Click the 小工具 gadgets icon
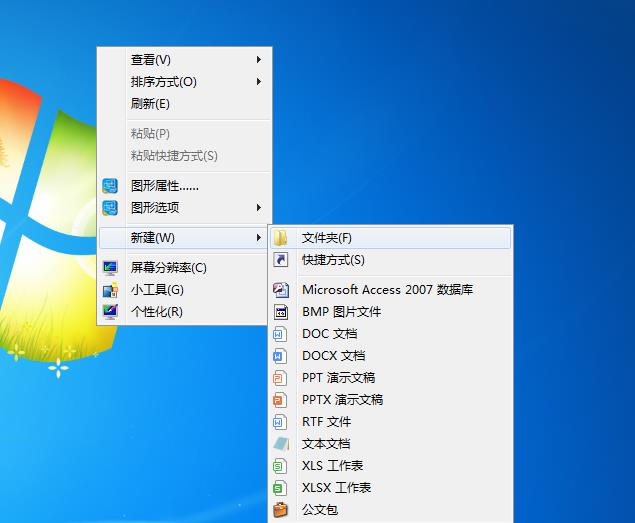Image resolution: width=635 pixels, height=523 pixels. 110,290
